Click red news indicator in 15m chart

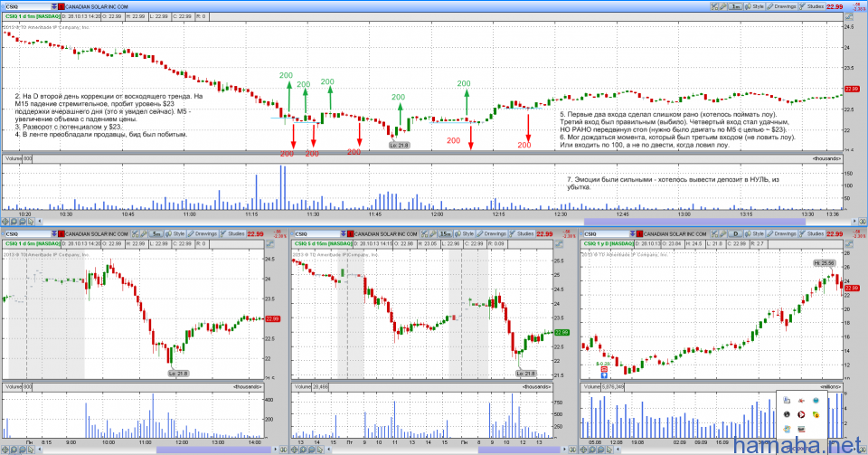coord(351,234)
